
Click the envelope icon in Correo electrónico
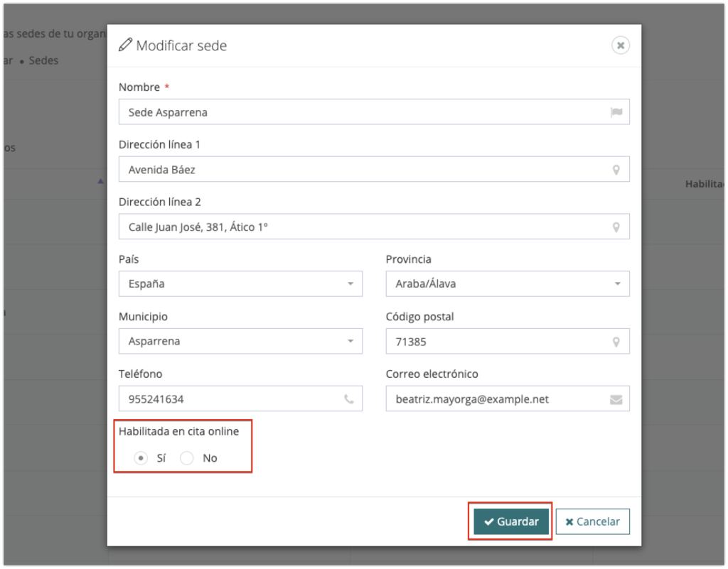point(616,399)
